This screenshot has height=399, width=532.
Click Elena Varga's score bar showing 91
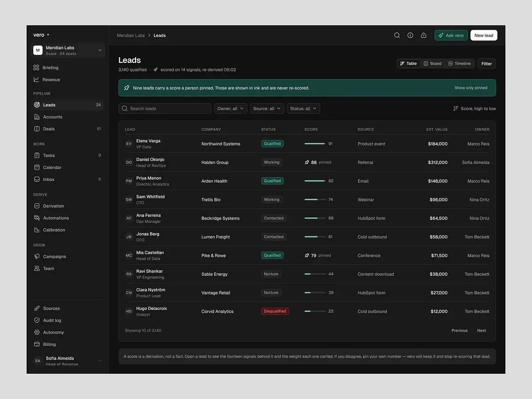click(315, 144)
